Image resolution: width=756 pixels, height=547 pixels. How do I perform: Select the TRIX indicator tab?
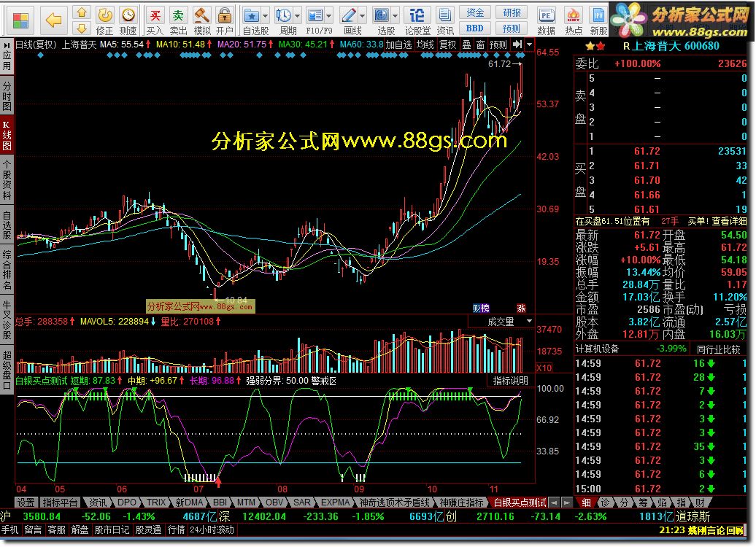pyautogui.click(x=156, y=503)
